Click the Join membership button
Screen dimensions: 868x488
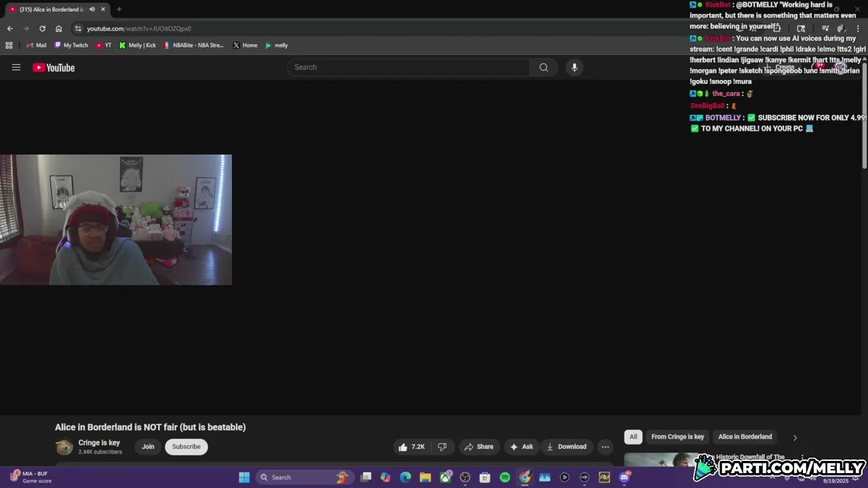coord(148,447)
